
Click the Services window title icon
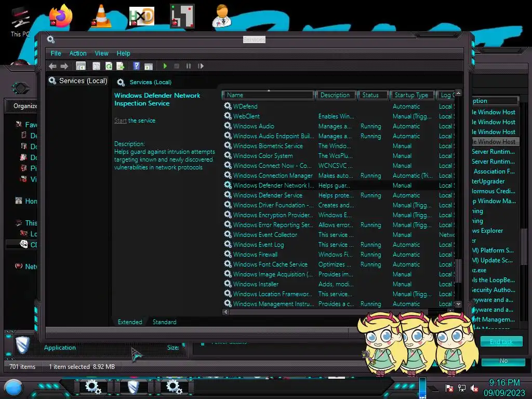tap(51, 39)
